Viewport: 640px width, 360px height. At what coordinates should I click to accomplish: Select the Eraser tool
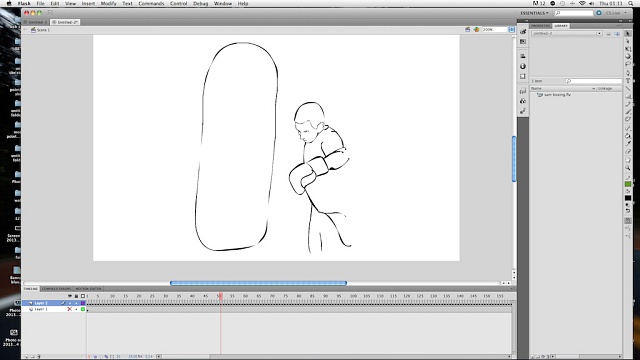click(628, 152)
